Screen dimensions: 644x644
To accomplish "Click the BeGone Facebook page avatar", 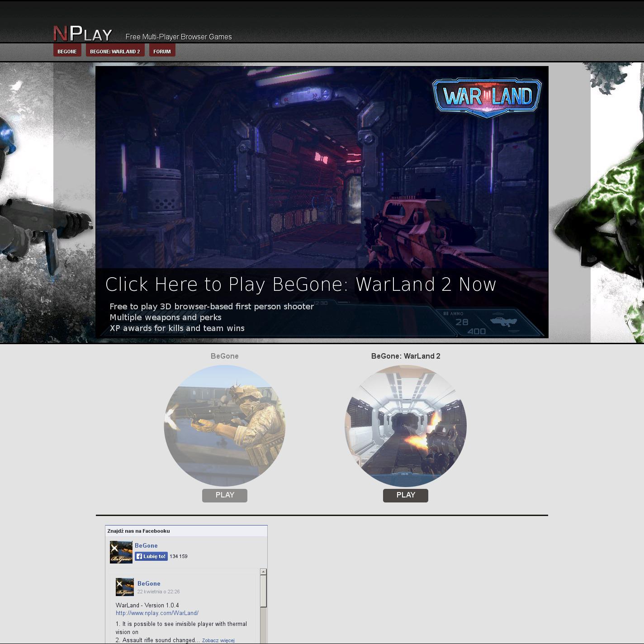I will click(121, 552).
